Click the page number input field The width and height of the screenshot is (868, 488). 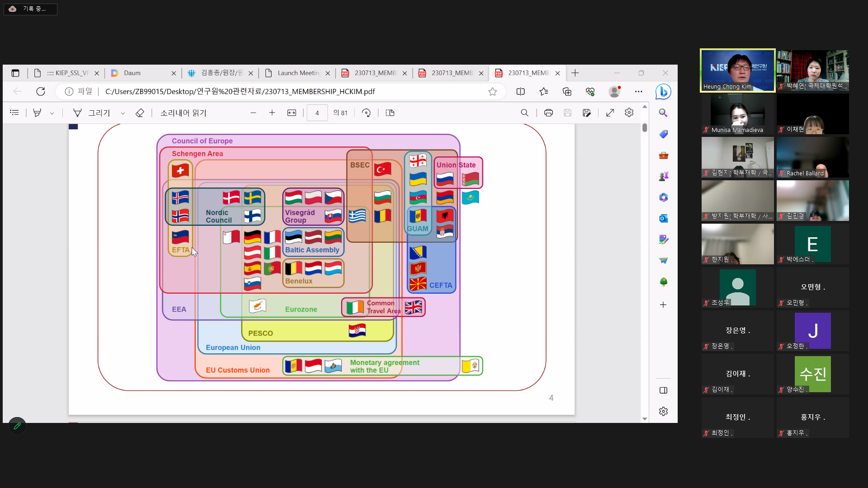pos(317,113)
